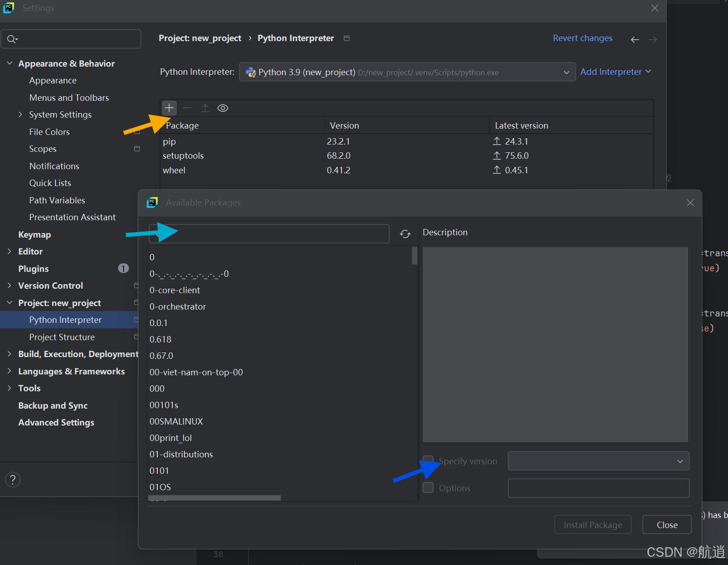
Task: Reload the available packages list
Action: click(x=405, y=234)
